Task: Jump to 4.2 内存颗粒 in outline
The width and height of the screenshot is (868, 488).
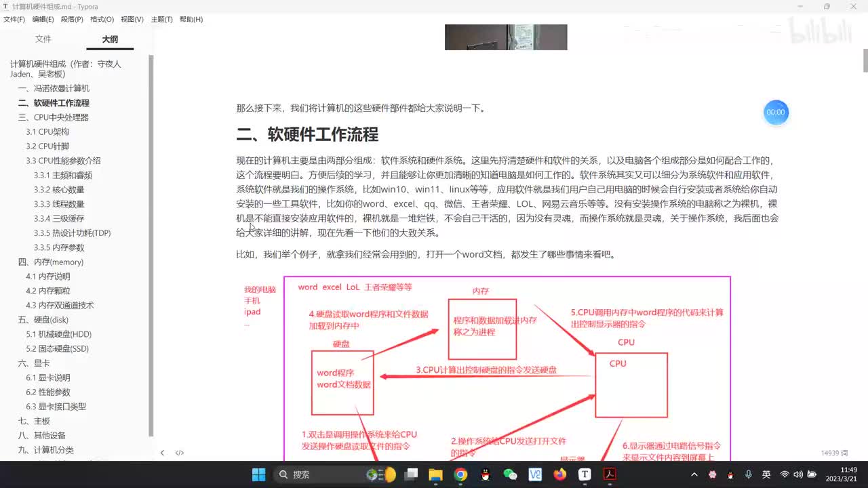Action: 48,291
